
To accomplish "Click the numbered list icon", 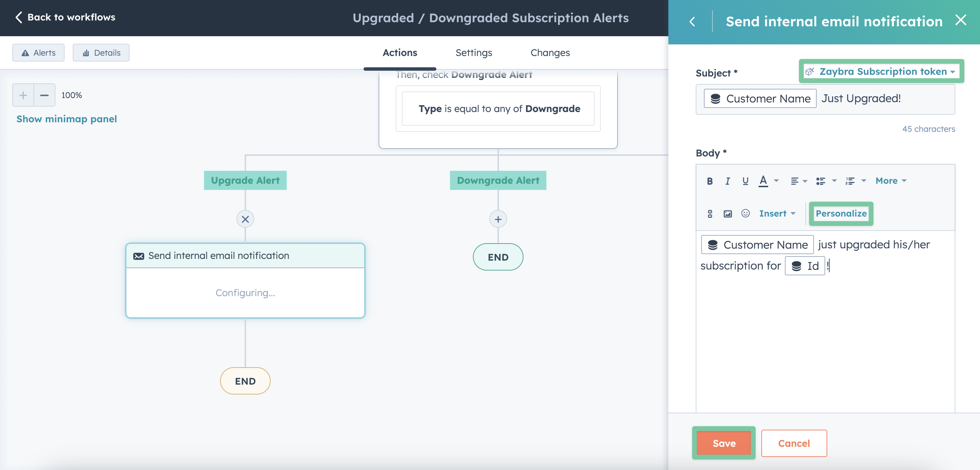I will click(x=850, y=181).
